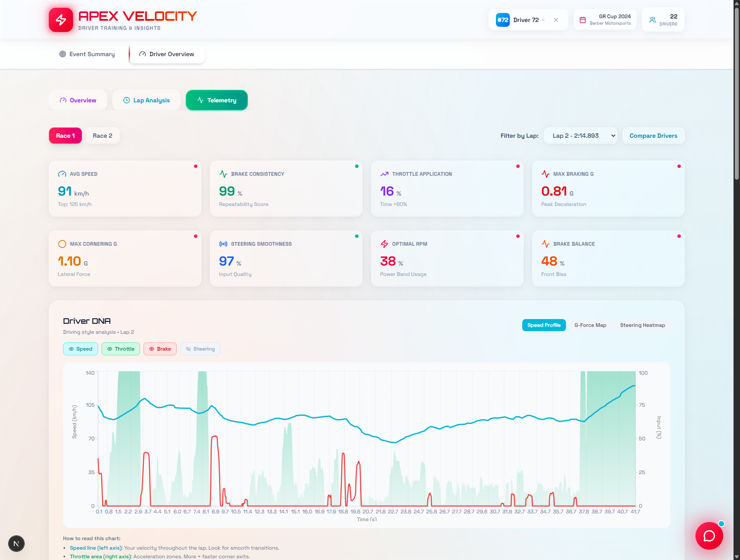Click the lightning icon on Optimal RPM card

pyautogui.click(x=384, y=244)
